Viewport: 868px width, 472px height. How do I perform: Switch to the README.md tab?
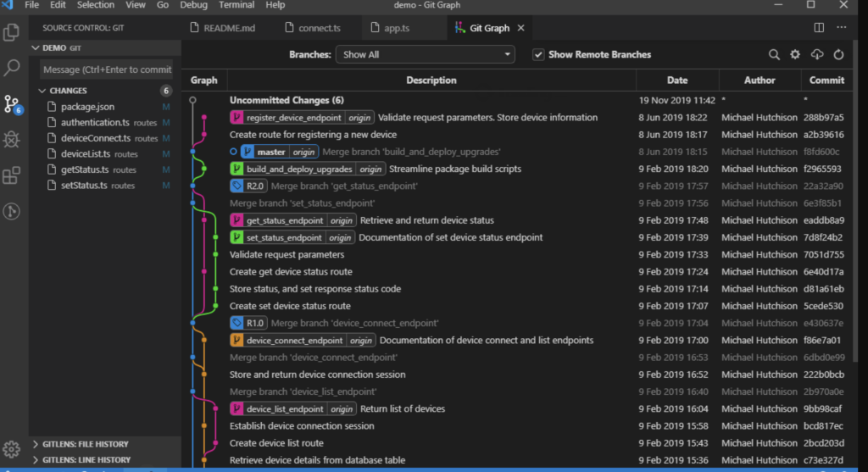click(223, 28)
